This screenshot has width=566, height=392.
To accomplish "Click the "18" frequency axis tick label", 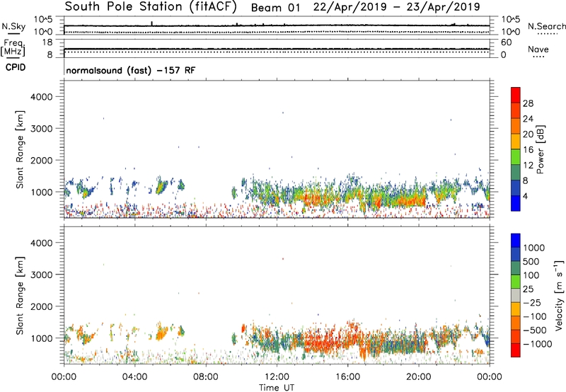I will click(x=47, y=42).
